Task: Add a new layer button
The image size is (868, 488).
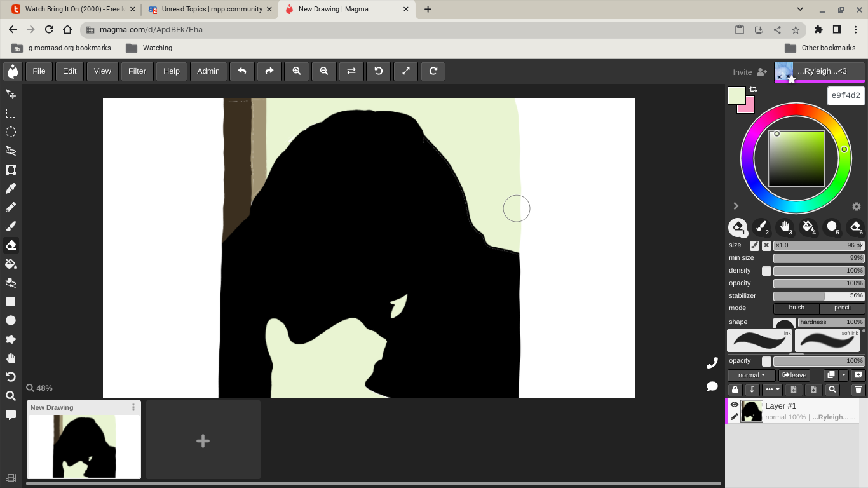Action: [858, 375]
